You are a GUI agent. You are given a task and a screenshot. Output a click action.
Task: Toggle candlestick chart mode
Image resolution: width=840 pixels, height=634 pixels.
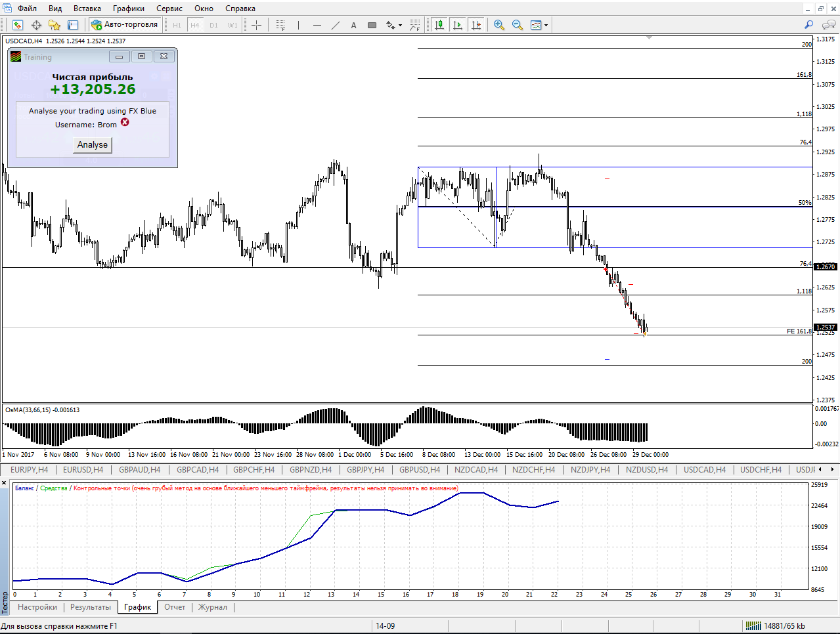pos(439,25)
